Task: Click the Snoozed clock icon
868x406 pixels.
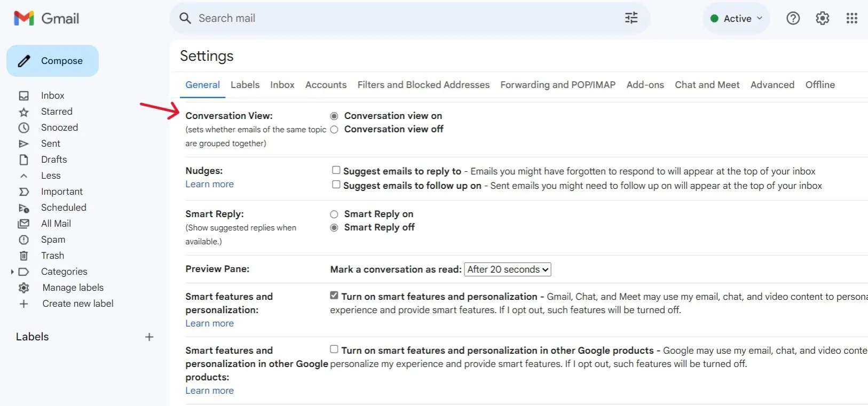Action: coord(23,128)
